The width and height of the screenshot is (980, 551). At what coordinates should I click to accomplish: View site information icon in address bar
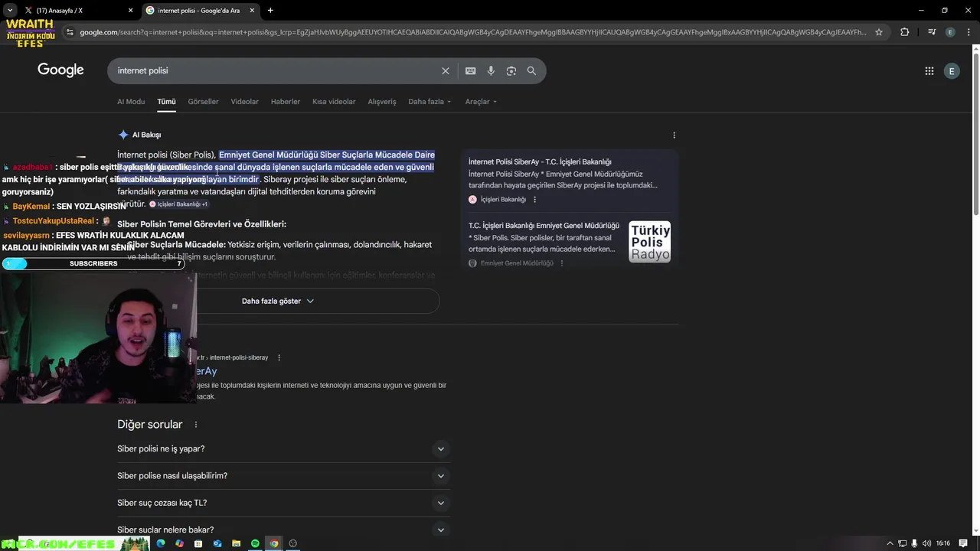tap(70, 32)
